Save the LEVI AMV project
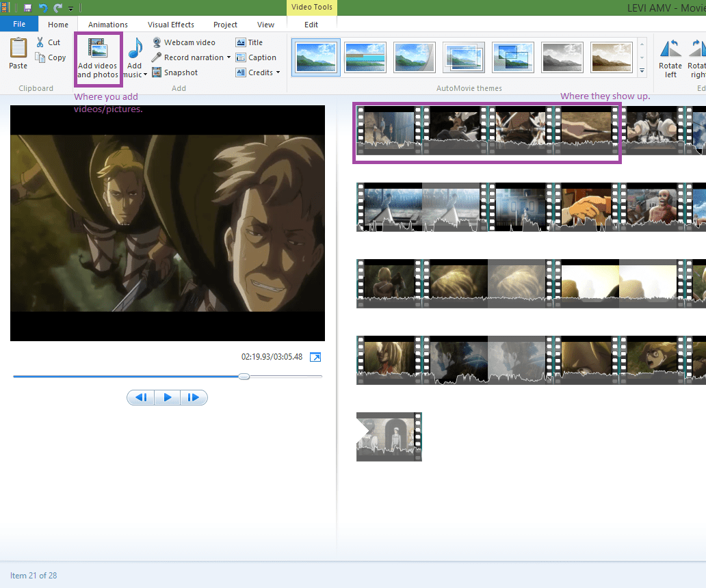 coord(27,8)
